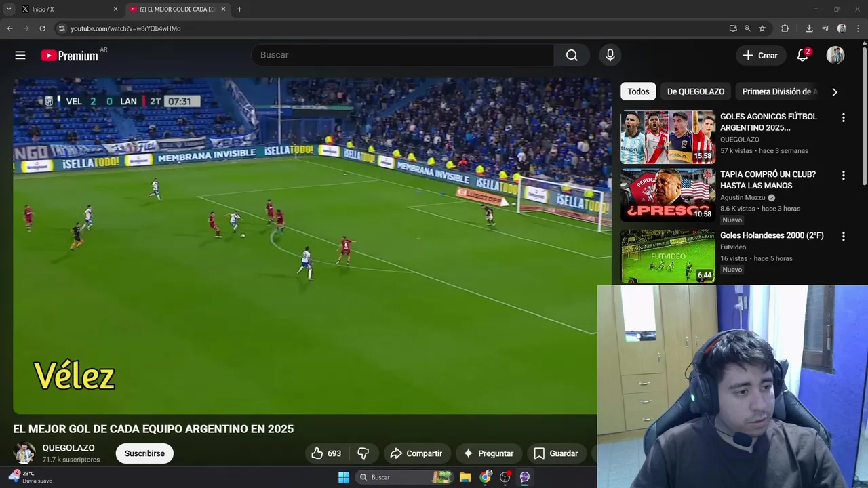Open GOLES AGONICOS FÚTBOL ARGENTINO video title

(x=768, y=122)
